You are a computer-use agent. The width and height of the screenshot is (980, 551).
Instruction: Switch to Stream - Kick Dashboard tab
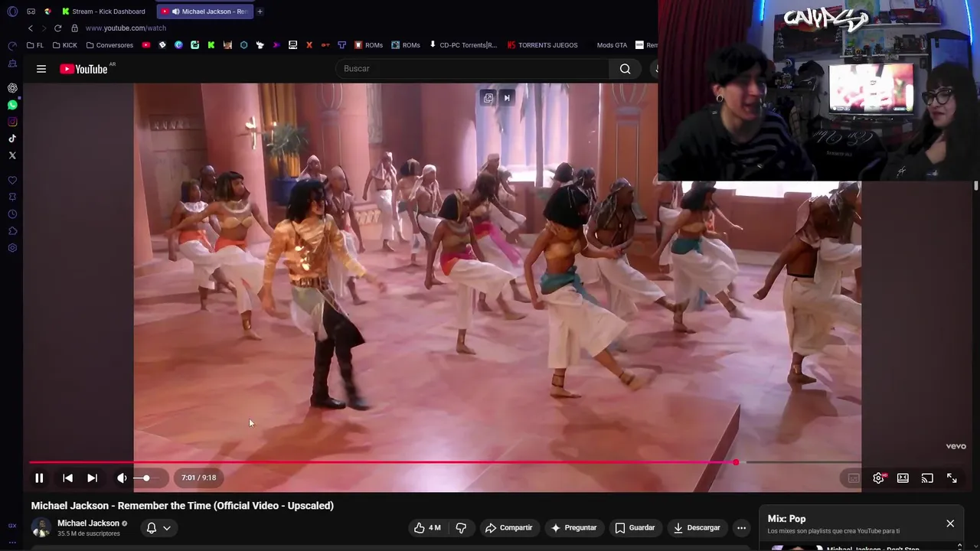tap(103, 11)
